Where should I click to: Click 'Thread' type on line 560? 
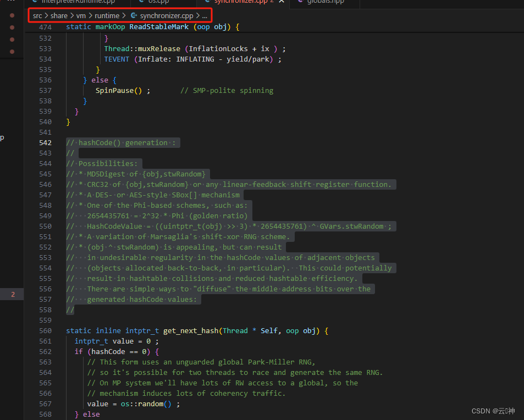tap(235, 331)
